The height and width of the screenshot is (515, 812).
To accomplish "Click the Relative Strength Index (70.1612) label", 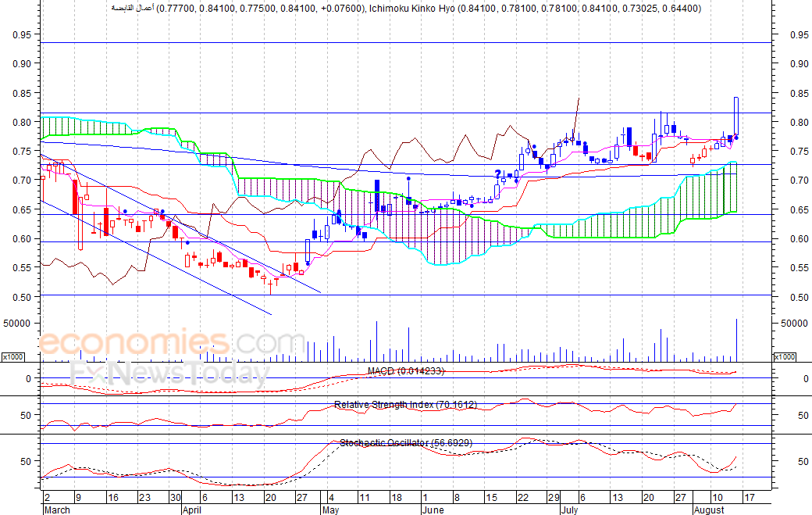I will 405,405.
